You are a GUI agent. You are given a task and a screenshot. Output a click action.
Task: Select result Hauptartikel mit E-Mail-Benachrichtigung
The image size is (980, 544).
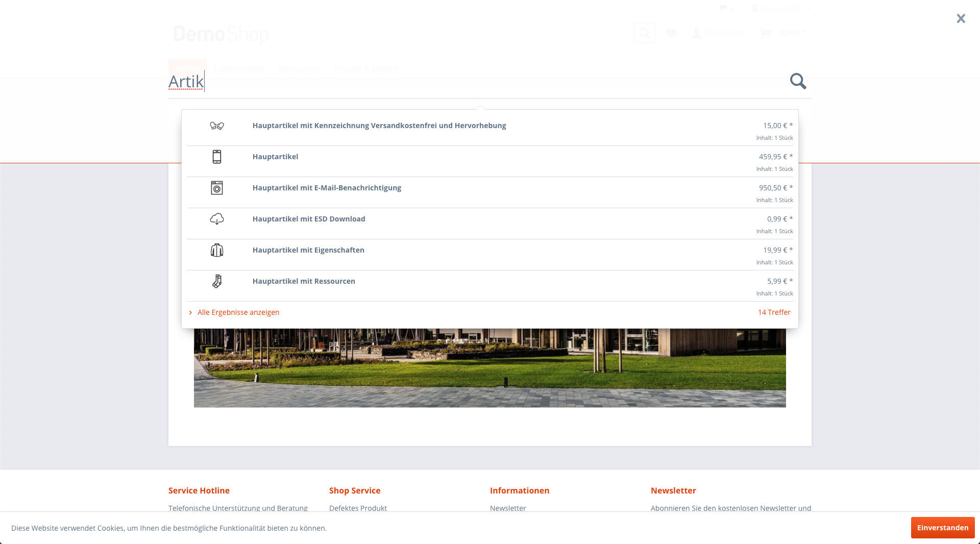click(x=327, y=188)
